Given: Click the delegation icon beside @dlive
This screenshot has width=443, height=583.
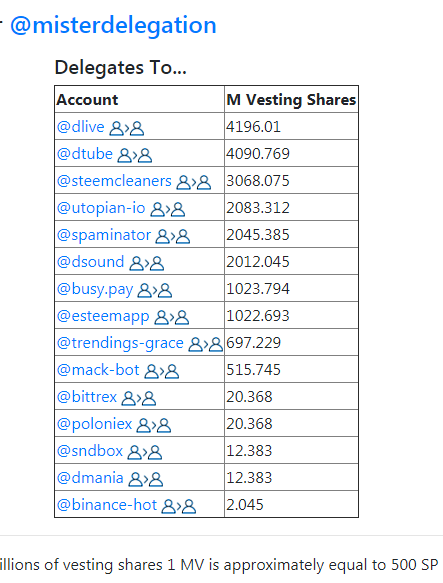Looking at the screenshot, I should (126, 128).
